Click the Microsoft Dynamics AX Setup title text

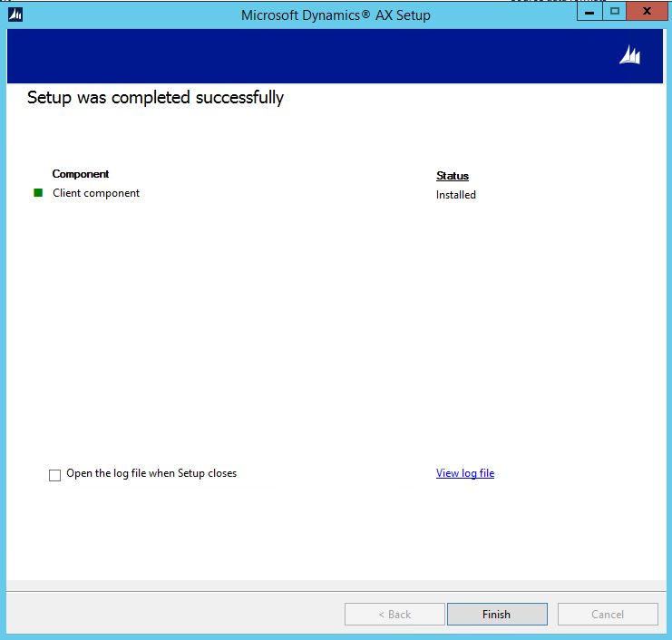coord(336,15)
